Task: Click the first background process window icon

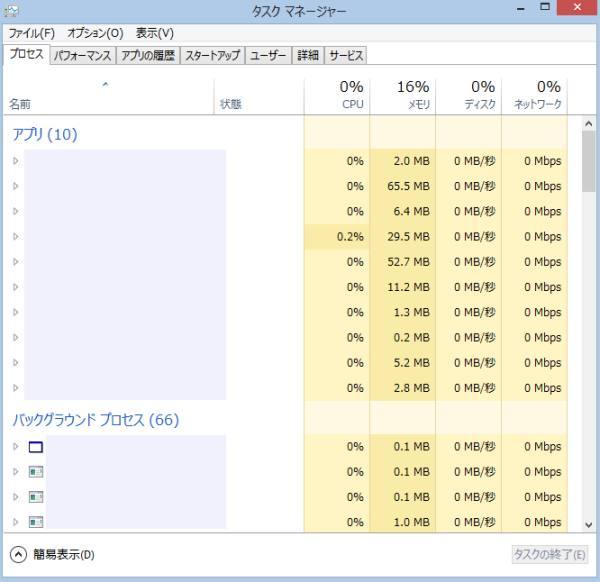Action: [36, 447]
